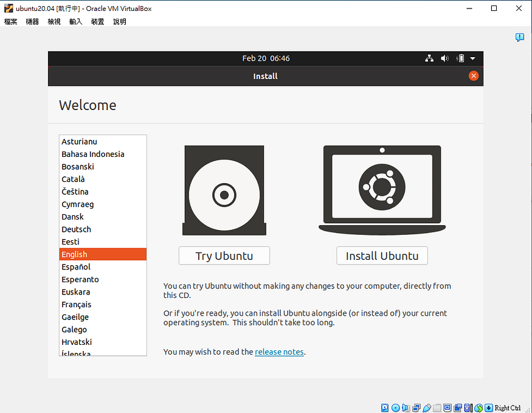Screen dimensions: 532x413
Task: Click the audio indicator in VirtualBox status bar
Action: point(406,408)
